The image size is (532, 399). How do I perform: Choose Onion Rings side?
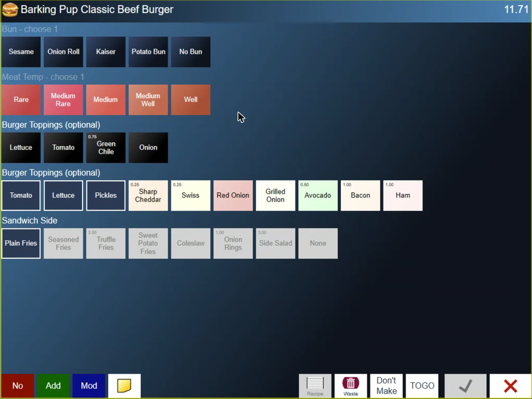pyautogui.click(x=233, y=243)
